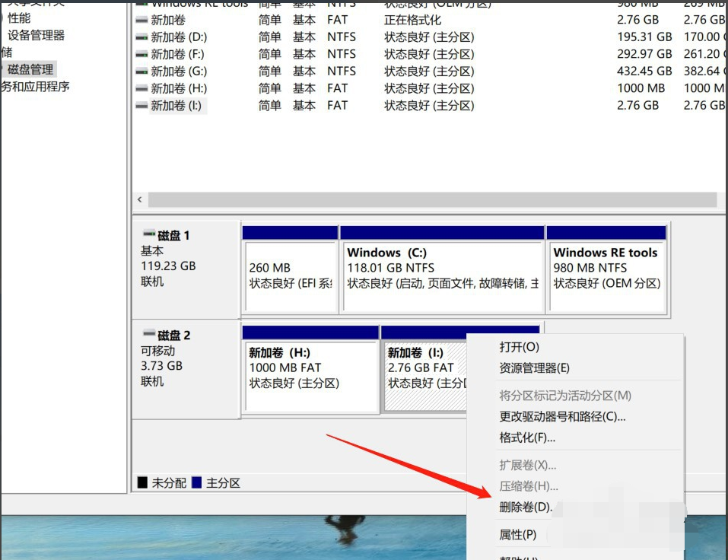Screen dimensions: 728x560
Task: Click the drive icon beside volume (F:) row
Action: click(141, 54)
